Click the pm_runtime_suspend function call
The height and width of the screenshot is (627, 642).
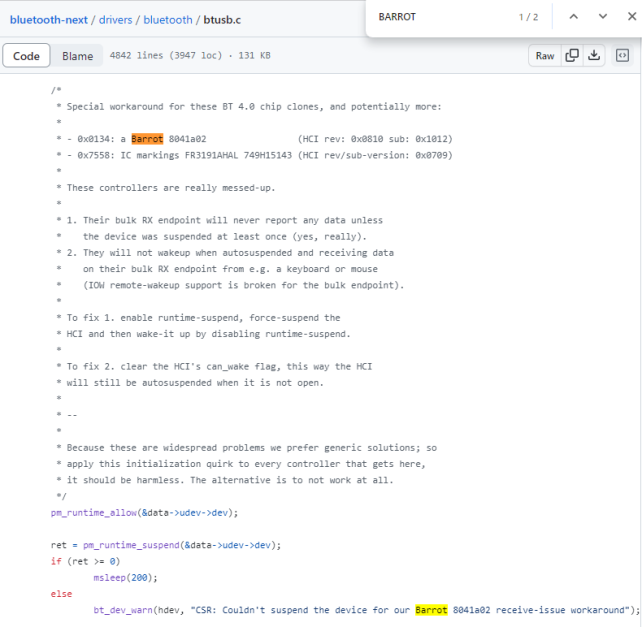[131, 545]
